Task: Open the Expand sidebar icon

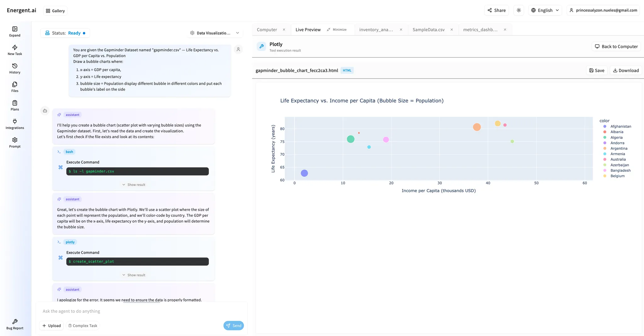Action: coord(14,31)
